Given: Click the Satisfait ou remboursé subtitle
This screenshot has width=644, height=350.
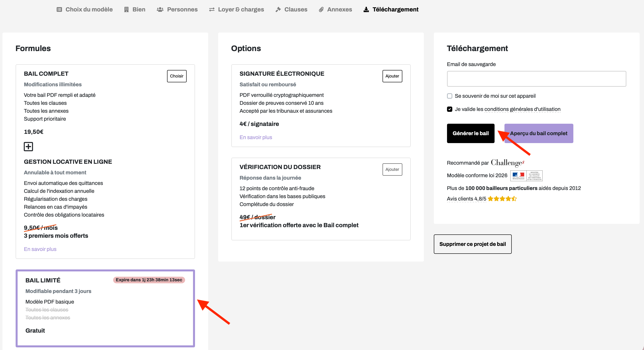Looking at the screenshot, I should (267, 85).
